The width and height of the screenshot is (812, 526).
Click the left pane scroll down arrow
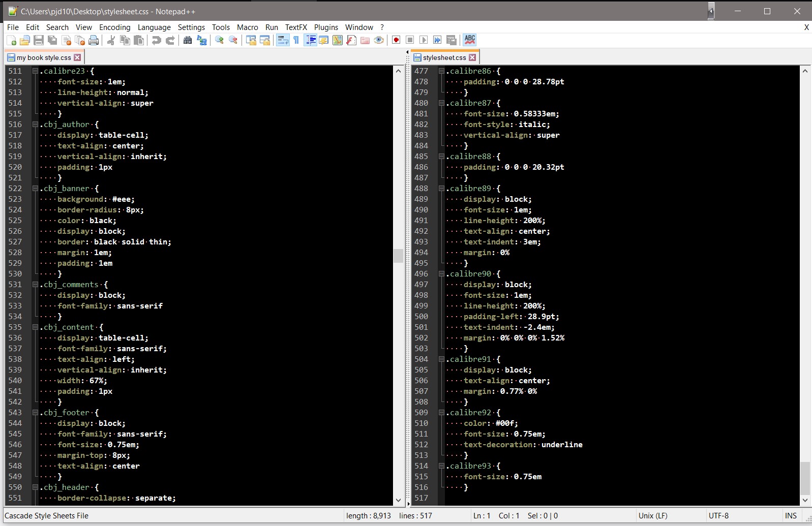tap(398, 500)
